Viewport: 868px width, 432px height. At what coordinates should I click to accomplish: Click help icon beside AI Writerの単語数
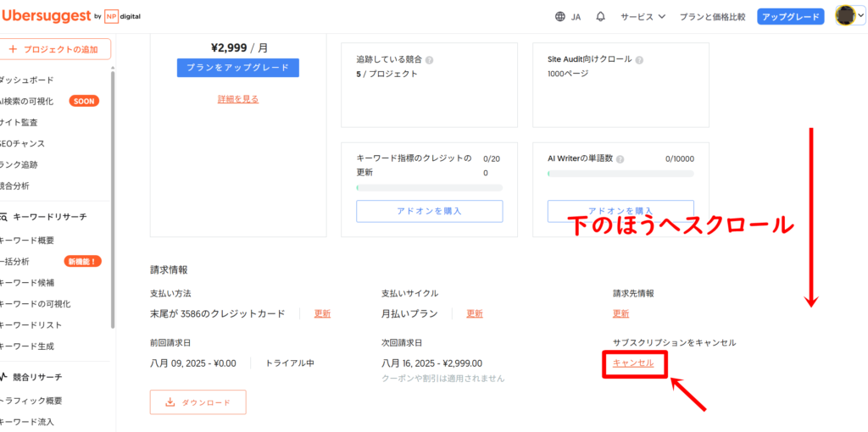coord(620,159)
